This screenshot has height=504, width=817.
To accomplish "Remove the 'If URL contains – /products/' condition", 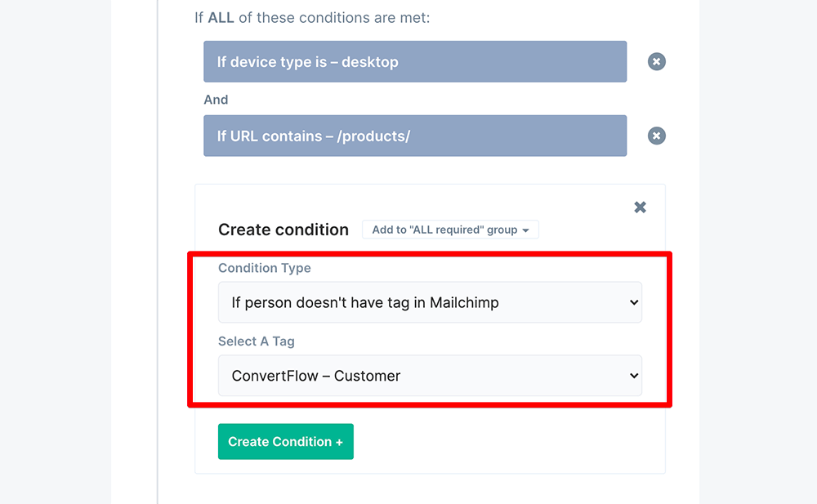I will tap(656, 136).
